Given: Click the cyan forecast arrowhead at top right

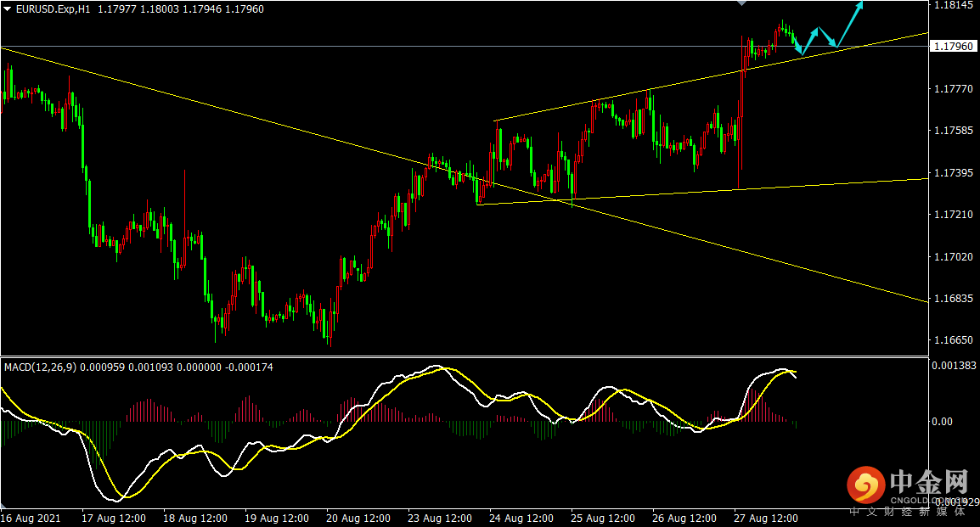Looking at the screenshot, I should (x=859, y=6).
